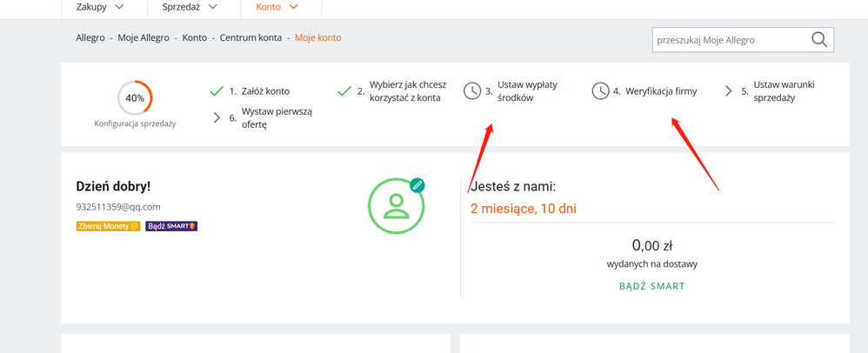Click the pencil edit avatar icon
Screen dimensions: 868x353
[x=417, y=185]
